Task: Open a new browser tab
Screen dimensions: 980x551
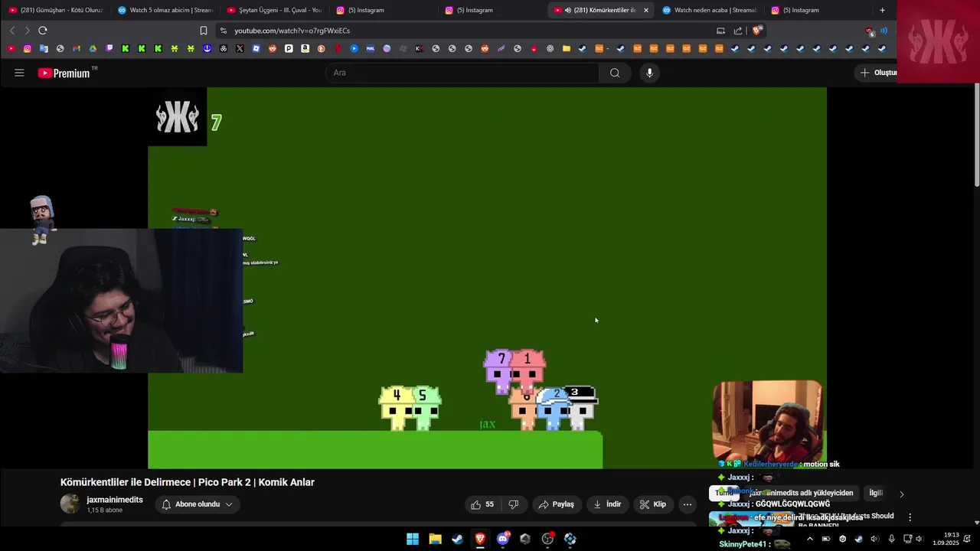Action: (882, 10)
